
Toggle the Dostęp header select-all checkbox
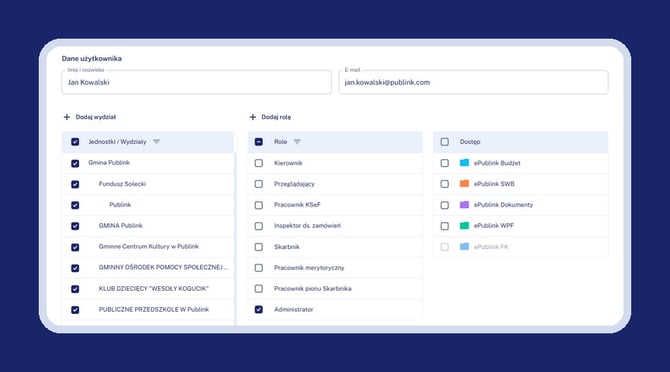pos(444,142)
